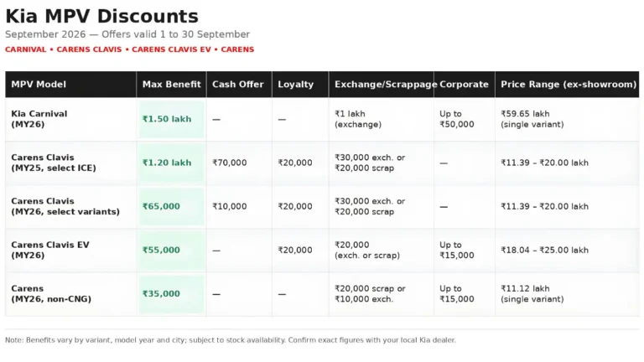Screen dimensions: 644x362
Task: Click the red model list line starting with CARNIVAL
Action: pyautogui.click(x=130, y=49)
